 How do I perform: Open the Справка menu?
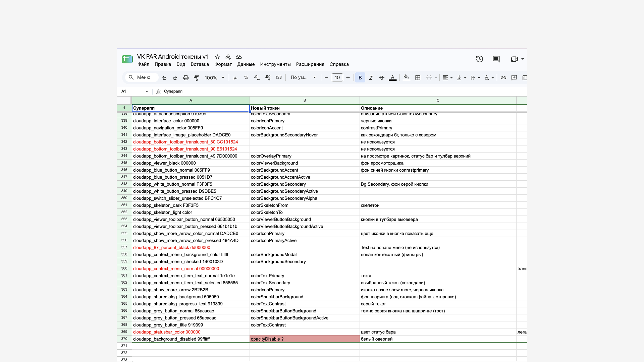click(x=339, y=64)
